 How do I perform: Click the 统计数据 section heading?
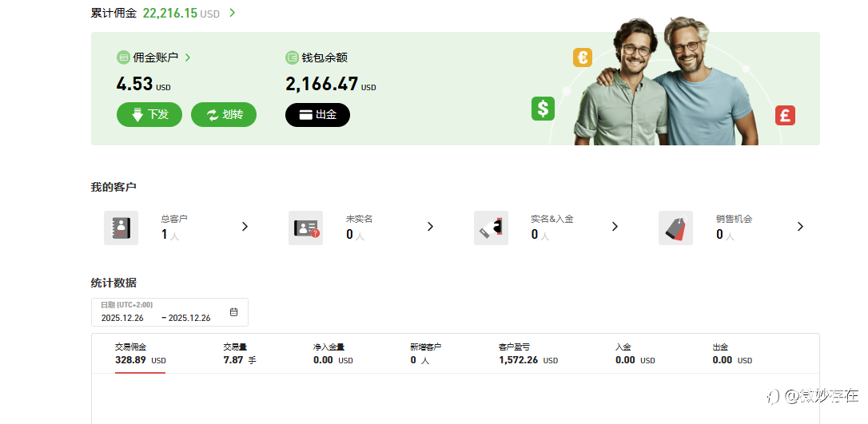(113, 283)
